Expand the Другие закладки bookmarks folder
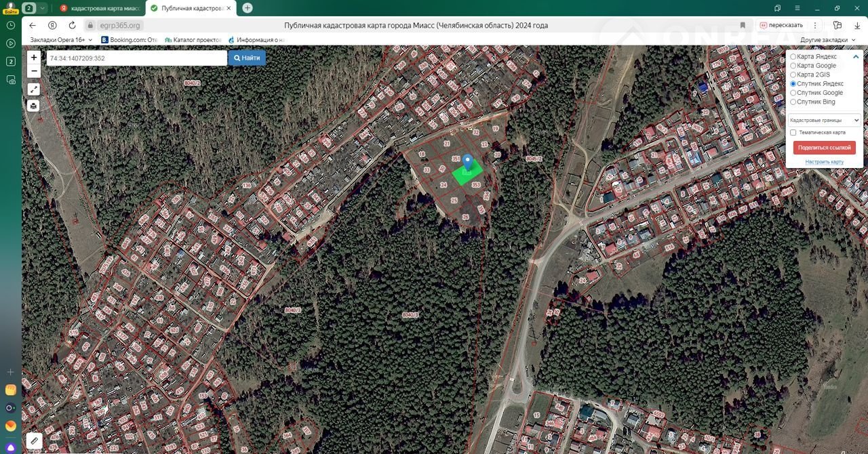The height and width of the screenshot is (454, 868). click(824, 40)
